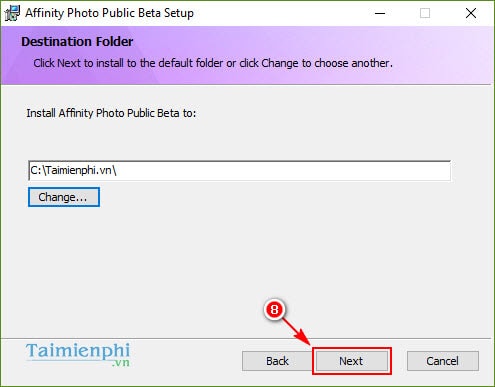
Task: Click 'Install Affinity Photo Public Beta to:' label
Action: click(x=111, y=113)
